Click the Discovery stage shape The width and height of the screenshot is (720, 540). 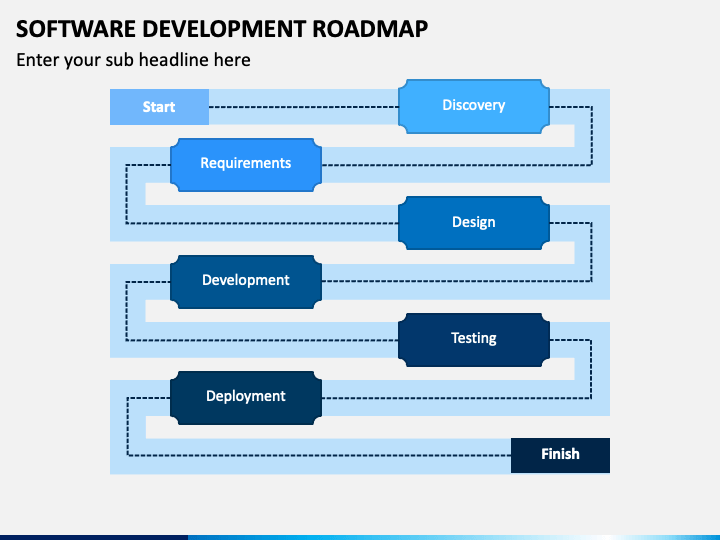point(474,107)
